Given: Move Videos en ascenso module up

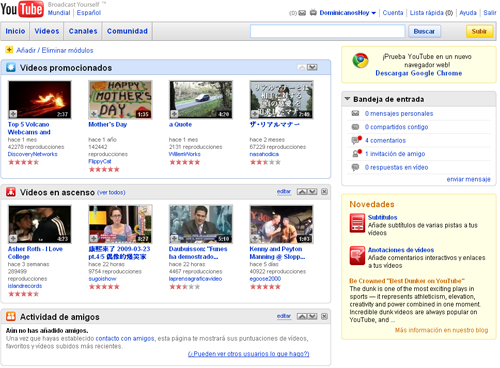Looking at the screenshot, I should [x=302, y=192].
